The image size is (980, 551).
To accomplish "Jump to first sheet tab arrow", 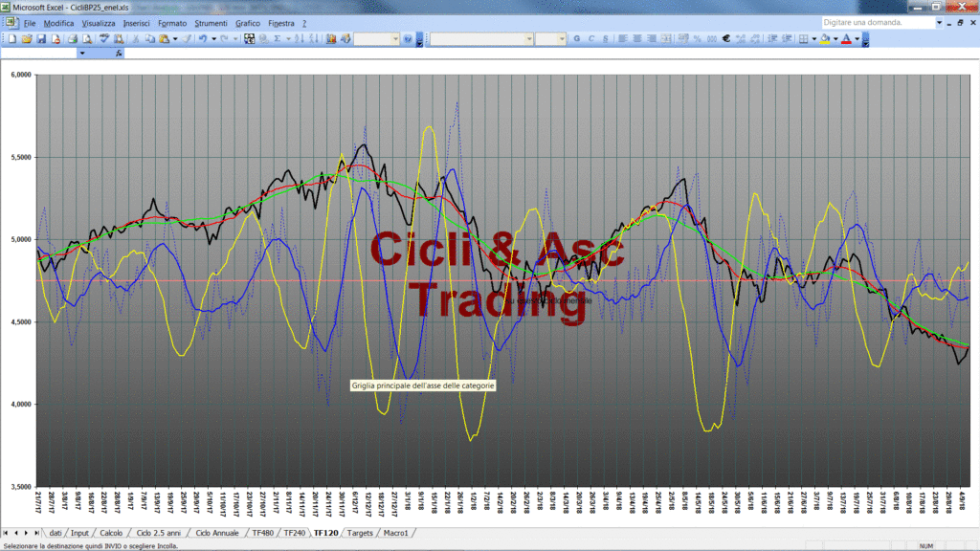I will point(5,533).
